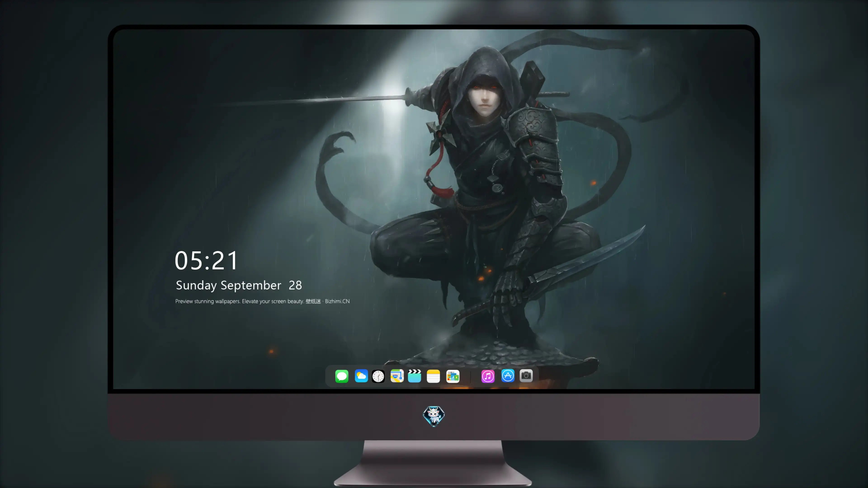Open the Clock app icon
The width and height of the screenshot is (868, 488).
point(378,376)
